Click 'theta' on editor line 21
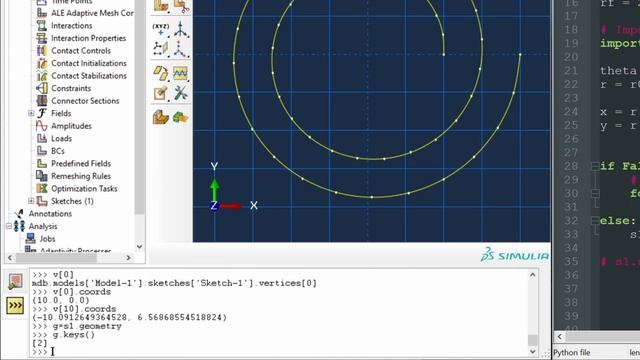This screenshot has width=640, height=360. [x=618, y=70]
